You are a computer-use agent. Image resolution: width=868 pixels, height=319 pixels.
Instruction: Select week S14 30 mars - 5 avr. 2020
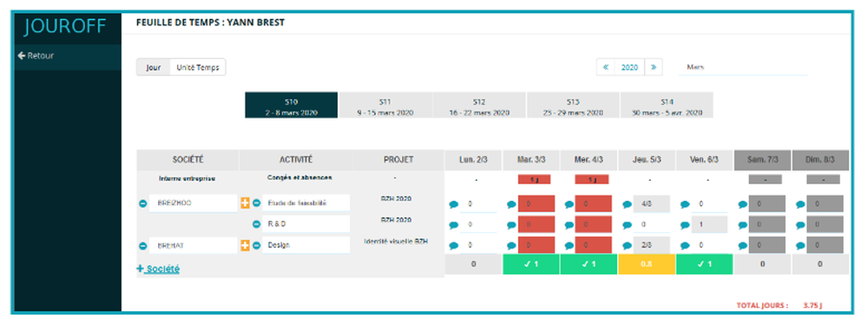click(667, 105)
